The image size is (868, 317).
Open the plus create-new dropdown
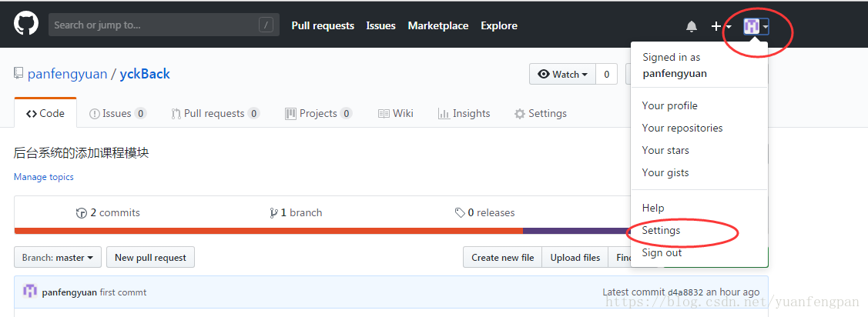click(x=722, y=26)
